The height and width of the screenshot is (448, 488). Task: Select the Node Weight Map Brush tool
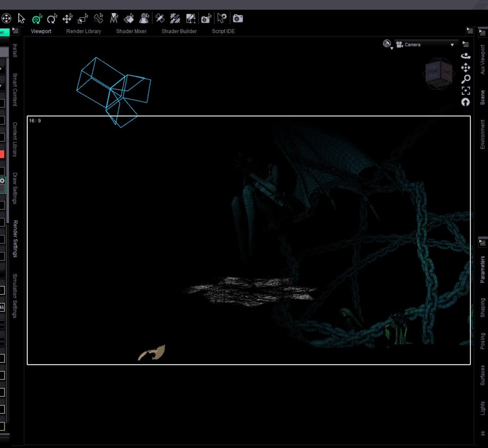tap(175, 18)
